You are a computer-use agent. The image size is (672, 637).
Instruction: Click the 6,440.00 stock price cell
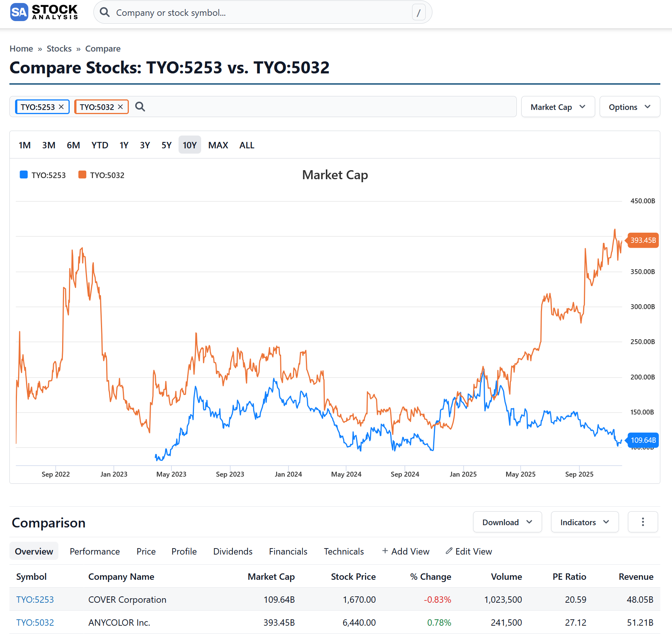pos(359,622)
